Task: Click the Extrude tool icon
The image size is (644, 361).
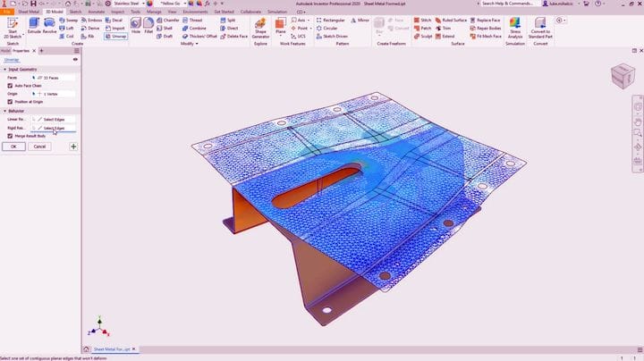Action: point(34,23)
